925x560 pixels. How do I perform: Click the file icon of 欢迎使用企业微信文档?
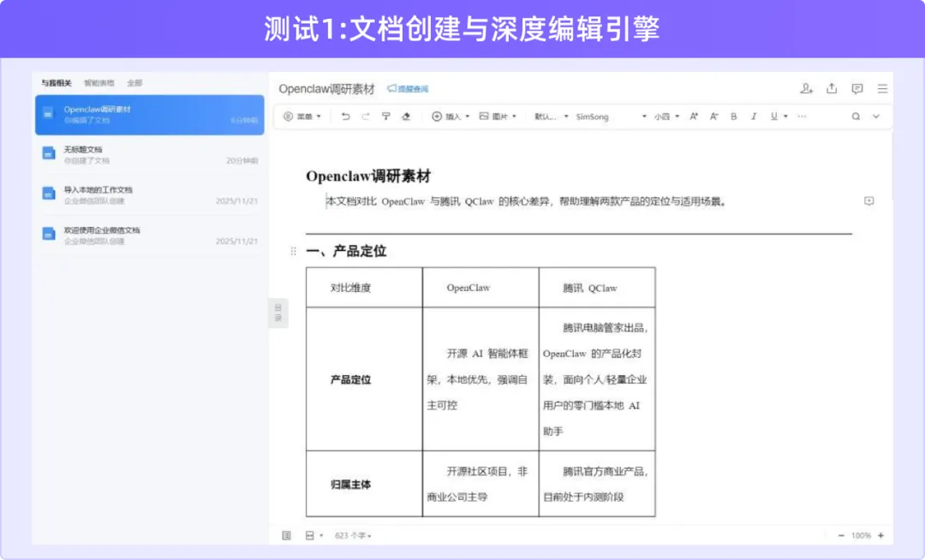[49, 234]
